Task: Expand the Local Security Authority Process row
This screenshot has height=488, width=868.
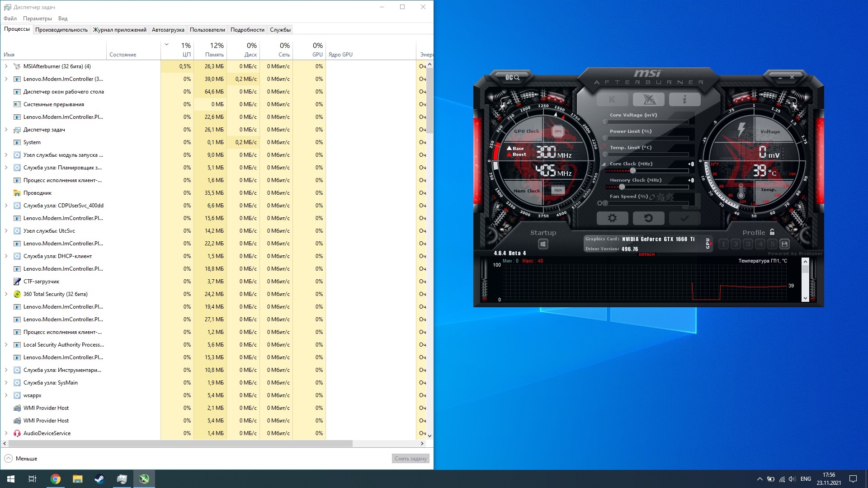Action: 6,345
